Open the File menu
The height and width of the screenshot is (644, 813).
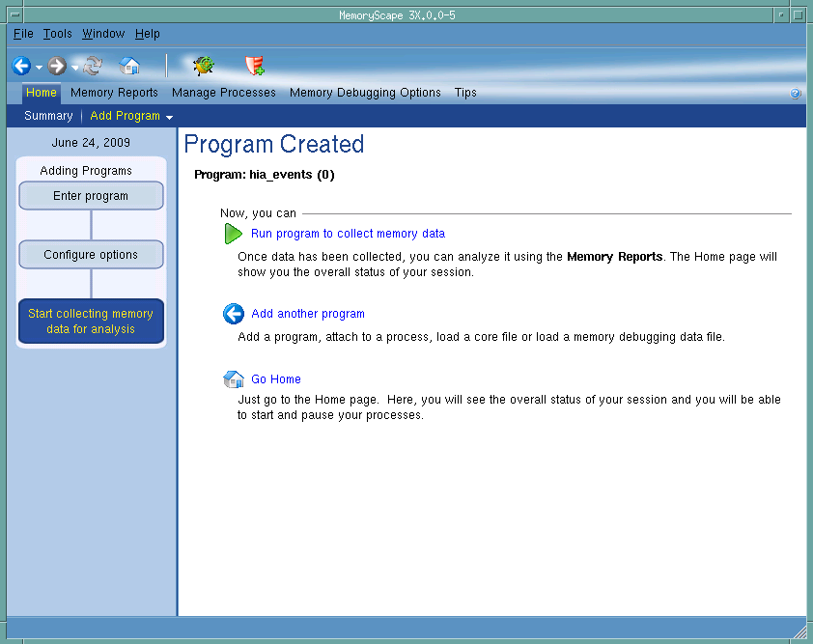pos(23,34)
